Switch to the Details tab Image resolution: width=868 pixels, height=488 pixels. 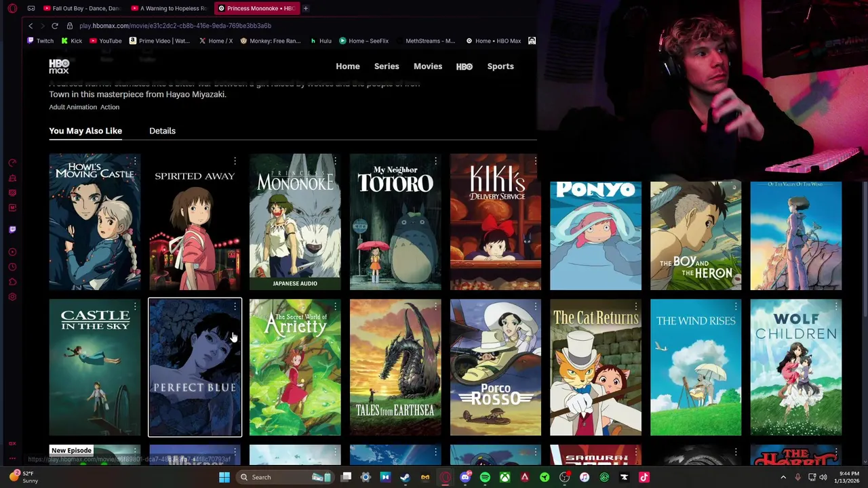[162, 131]
